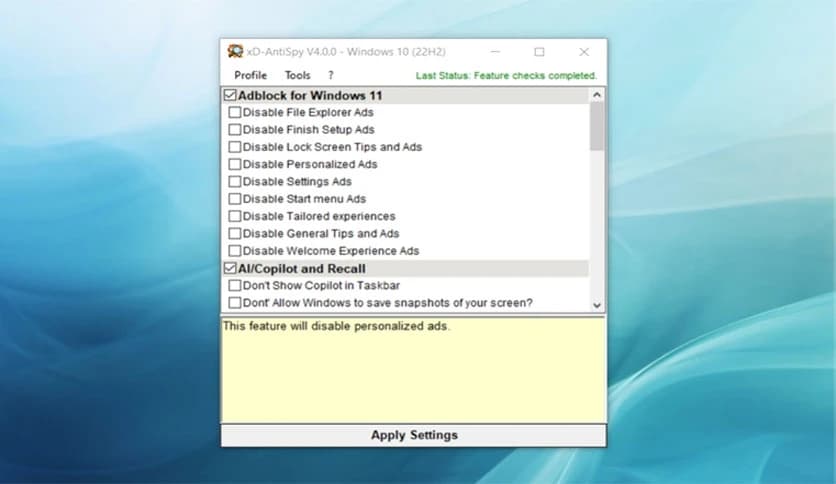Enable Disable Tailored experiences checkbox
Viewport: 836px width, 484px height.
click(235, 216)
